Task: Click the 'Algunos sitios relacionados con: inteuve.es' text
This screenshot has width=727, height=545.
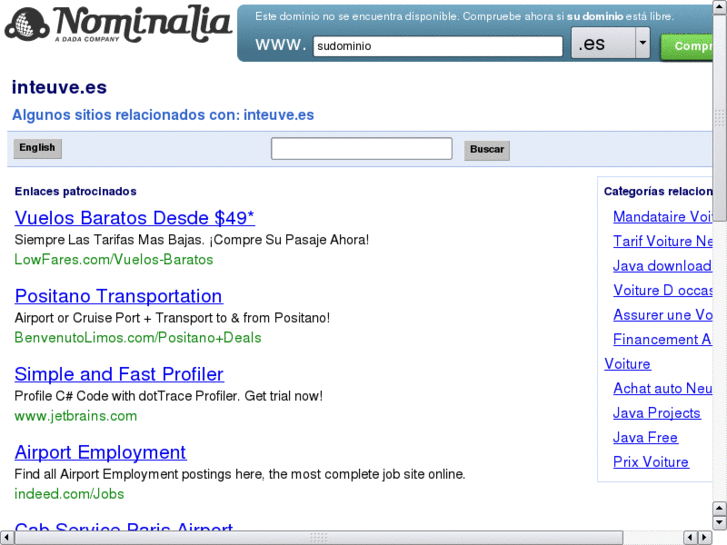Action: (x=163, y=115)
